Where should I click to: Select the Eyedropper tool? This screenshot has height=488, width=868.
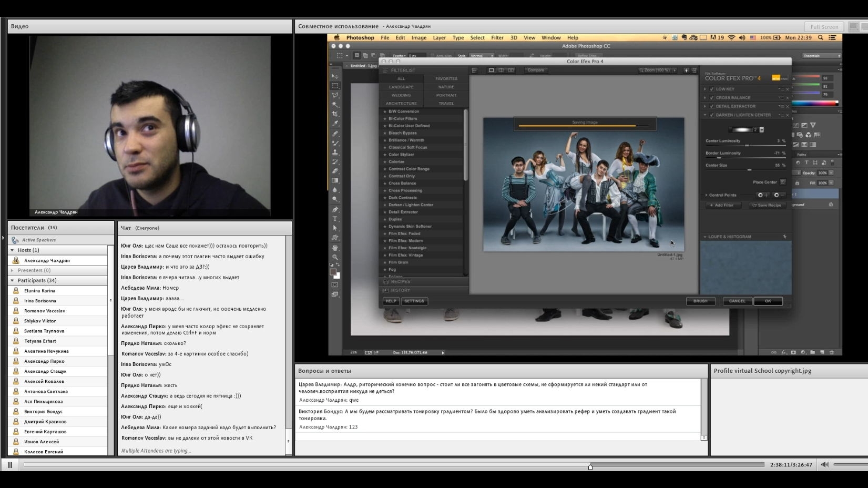(335, 124)
